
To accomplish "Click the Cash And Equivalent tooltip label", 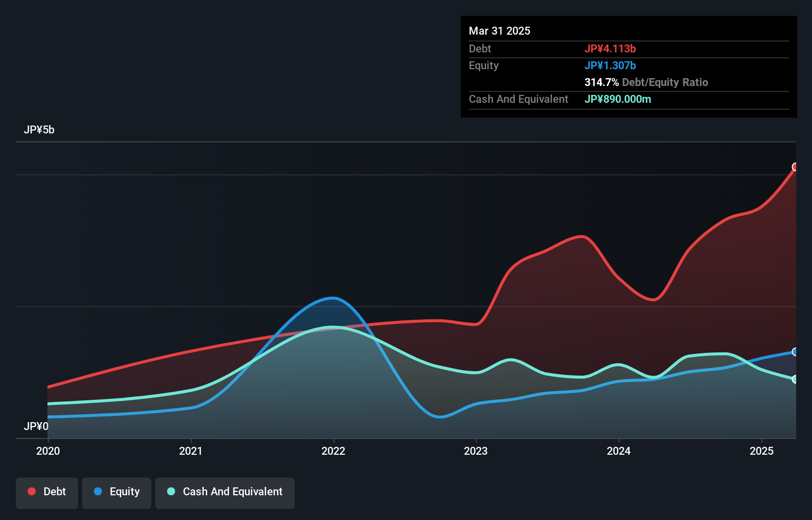I will 518,99.
